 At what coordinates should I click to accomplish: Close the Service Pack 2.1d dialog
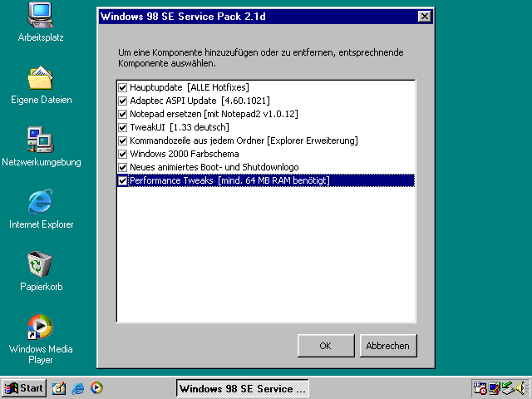click(x=424, y=17)
